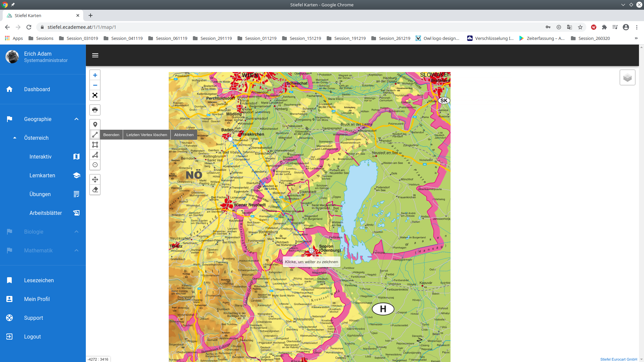Collapse the Österreich submenu
The image size is (644, 362).
click(x=43, y=138)
